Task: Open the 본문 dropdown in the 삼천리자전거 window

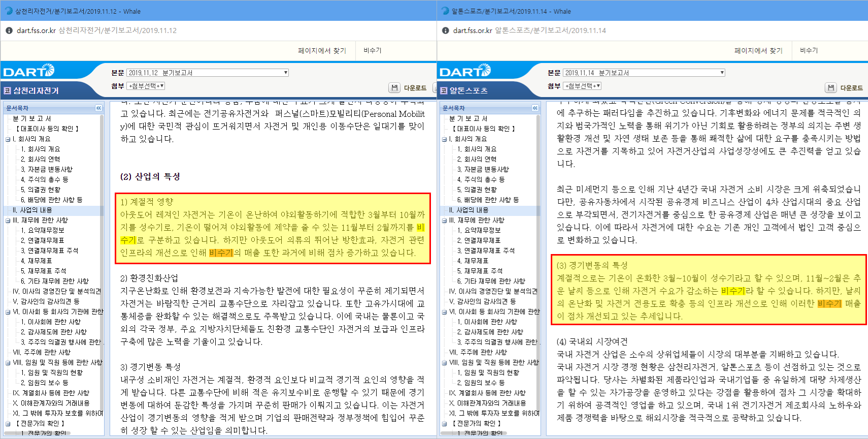Action: tap(208, 73)
